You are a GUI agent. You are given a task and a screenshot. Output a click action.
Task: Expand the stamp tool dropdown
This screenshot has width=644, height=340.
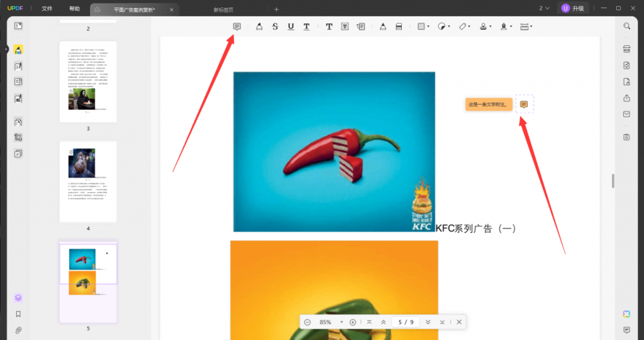click(490, 27)
